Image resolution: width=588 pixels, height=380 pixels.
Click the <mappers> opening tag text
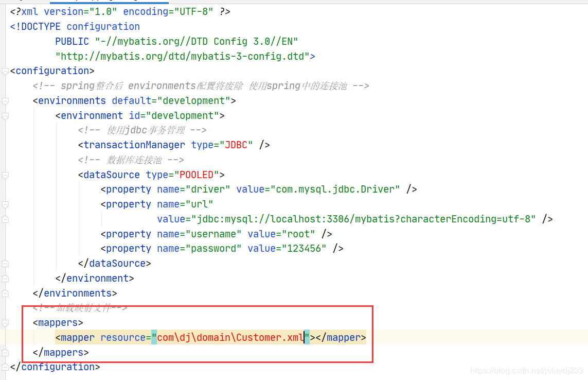(x=58, y=322)
